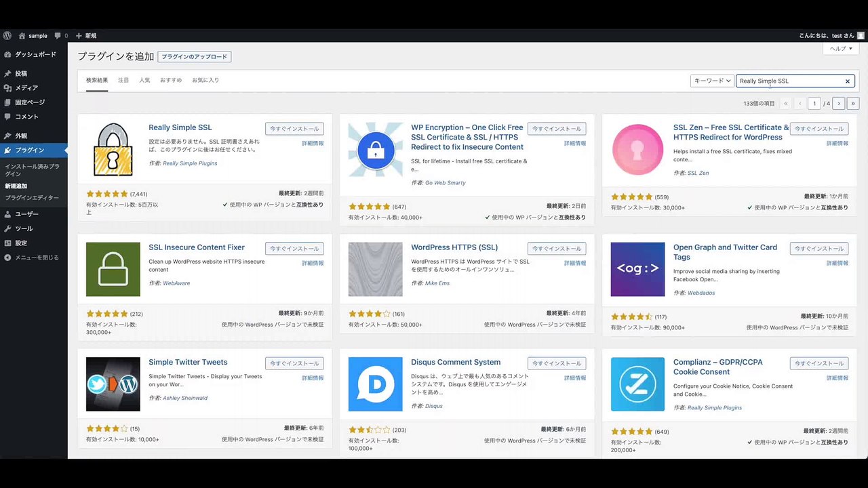868x488 pixels.
Task: Open 詳細情報 for Disqus Comment System
Action: coord(575,378)
